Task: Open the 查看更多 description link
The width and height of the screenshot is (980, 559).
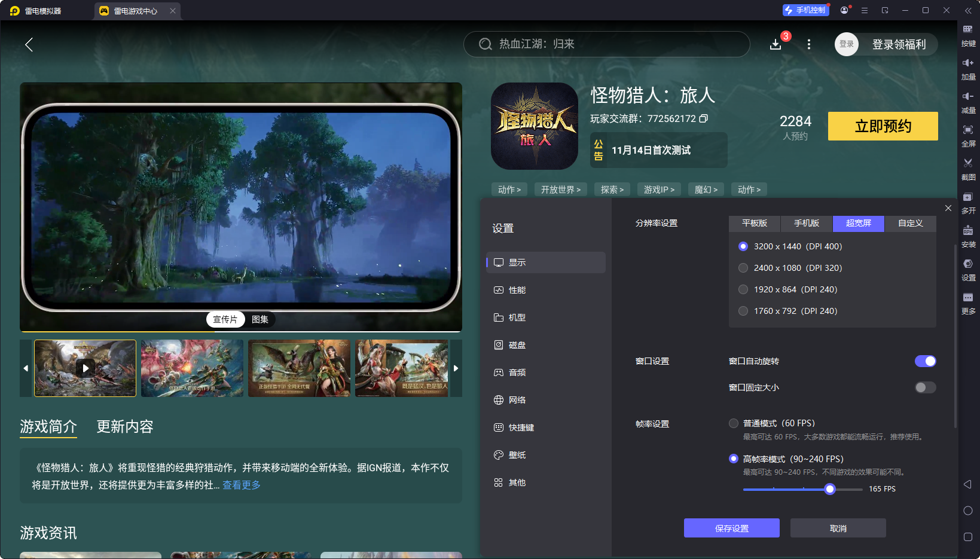Action: (240, 485)
